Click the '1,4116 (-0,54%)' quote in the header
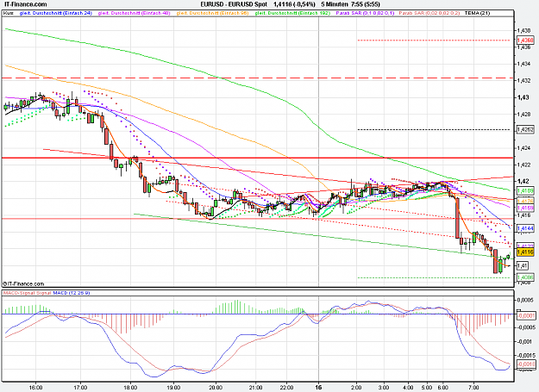The image size is (539, 392). 294,4
